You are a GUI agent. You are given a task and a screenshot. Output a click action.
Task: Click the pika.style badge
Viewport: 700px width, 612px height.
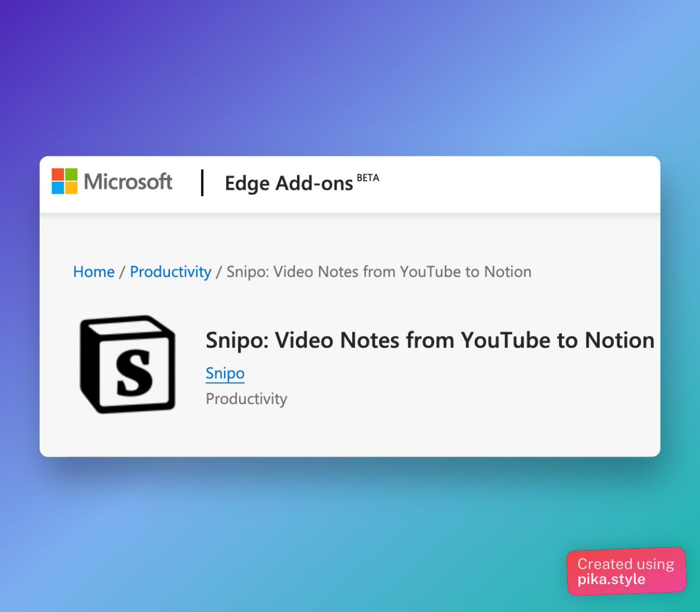click(626, 572)
